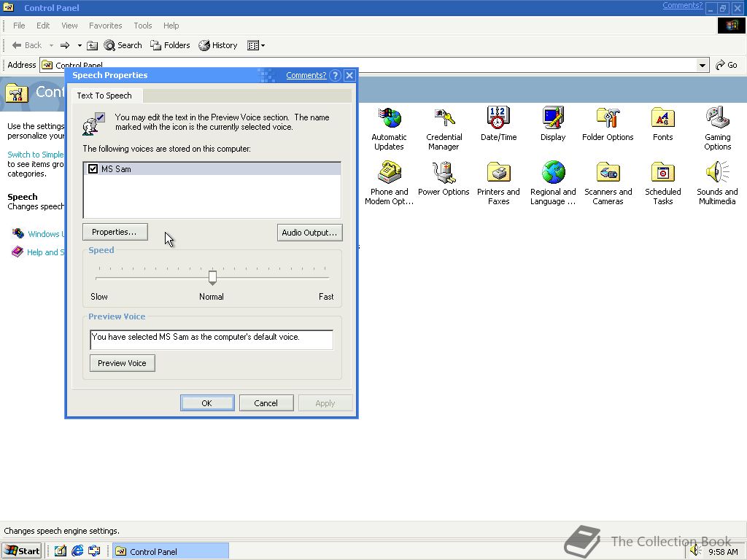Open the Tools menu

[x=143, y=26]
